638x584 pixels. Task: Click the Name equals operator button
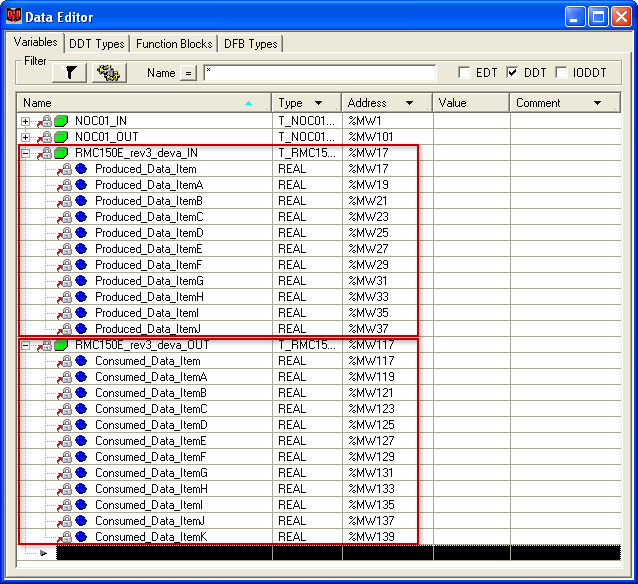[188, 73]
